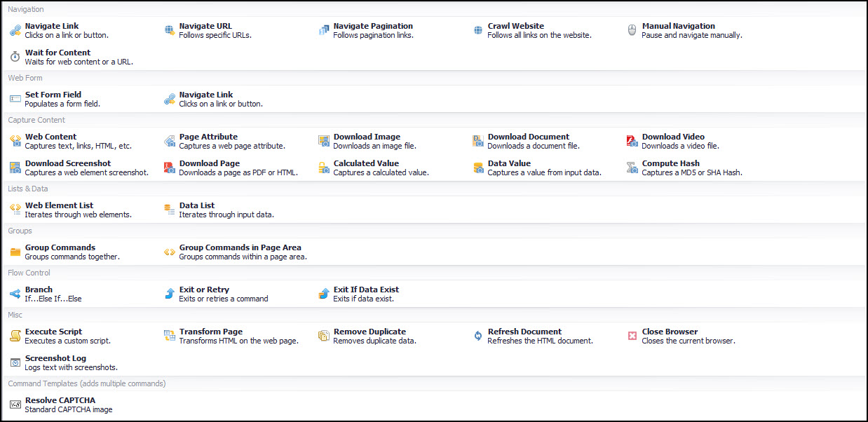Click the Resolve CAPTCHA icon
868x422 pixels.
click(x=15, y=404)
